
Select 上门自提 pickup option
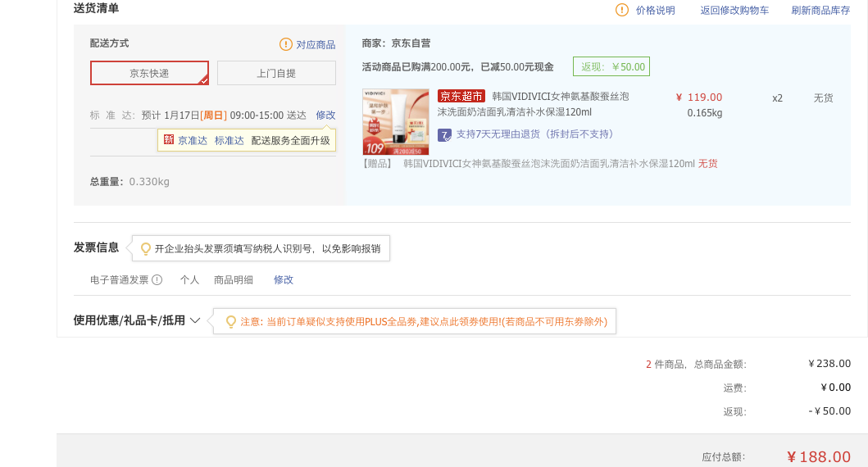pos(276,73)
